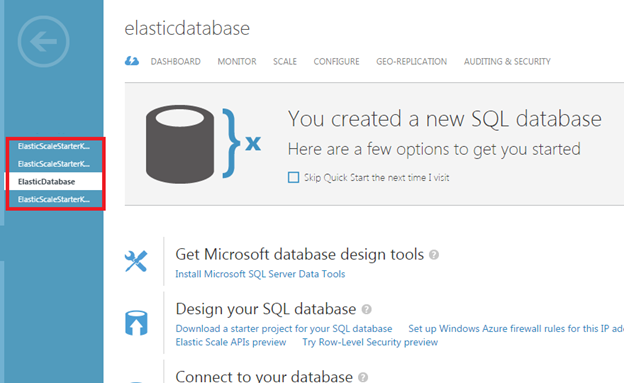Open the SCALE tab
Image resolution: width=624 pixels, height=383 pixels.
pos(285,62)
